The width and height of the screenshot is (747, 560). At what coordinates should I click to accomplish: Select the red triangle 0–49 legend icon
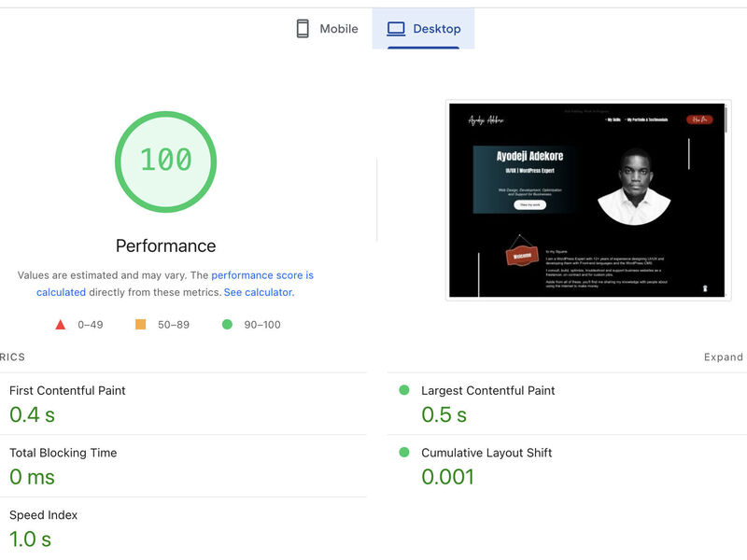tap(61, 325)
